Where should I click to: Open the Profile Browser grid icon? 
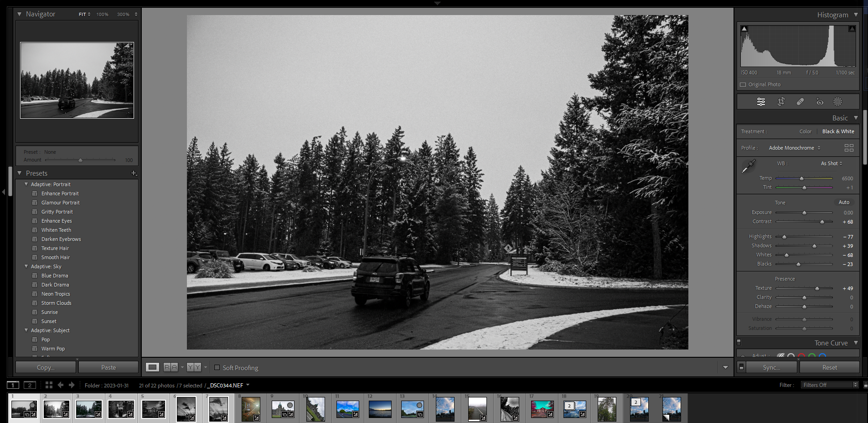[x=849, y=148]
